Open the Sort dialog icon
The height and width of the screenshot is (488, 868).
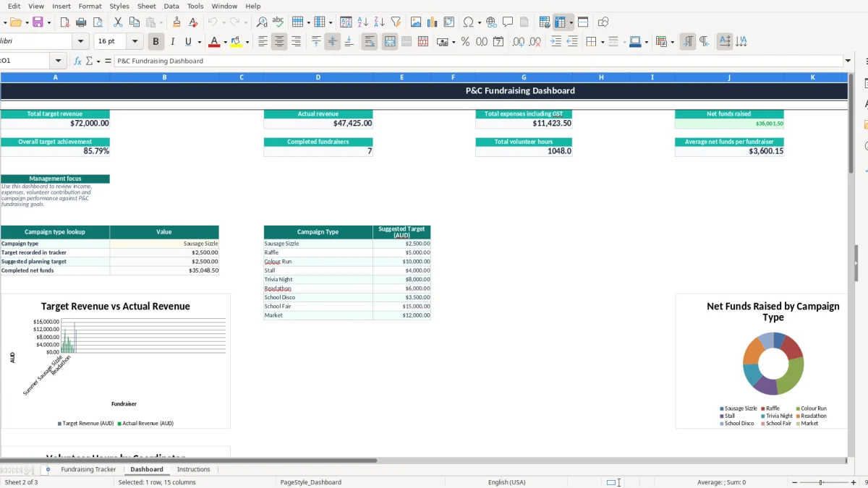pos(346,22)
